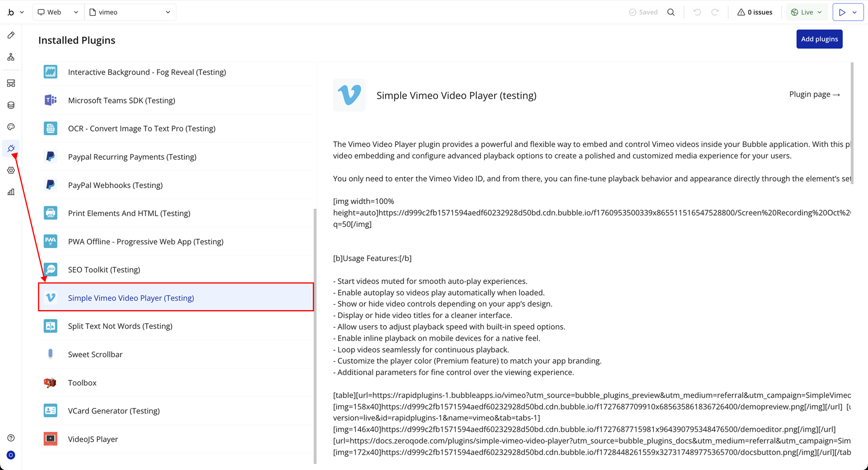868x470 pixels.
Task: Open the Data tab database icon
Action: (x=11, y=105)
